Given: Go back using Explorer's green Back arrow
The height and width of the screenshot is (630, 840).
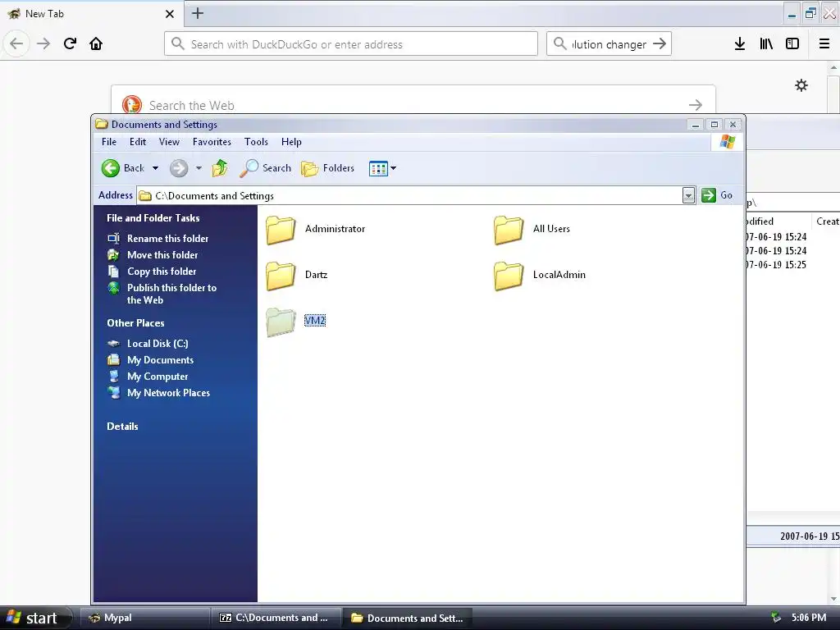Looking at the screenshot, I should coord(111,168).
